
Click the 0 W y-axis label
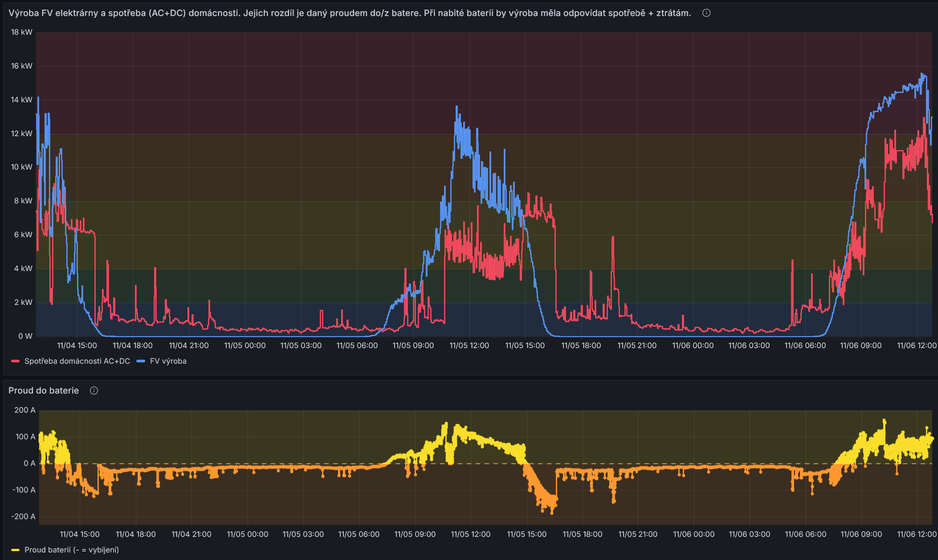pos(25,336)
